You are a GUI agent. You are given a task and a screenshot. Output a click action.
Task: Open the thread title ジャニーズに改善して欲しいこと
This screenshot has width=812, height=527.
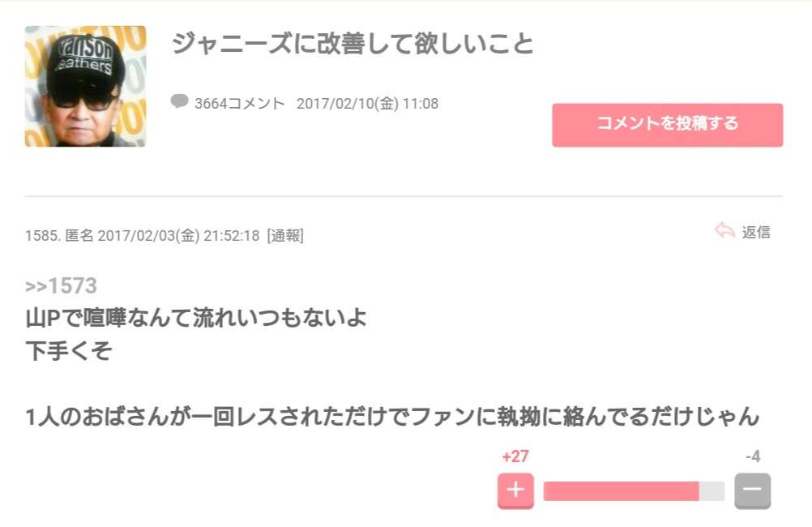click(x=353, y=44)
